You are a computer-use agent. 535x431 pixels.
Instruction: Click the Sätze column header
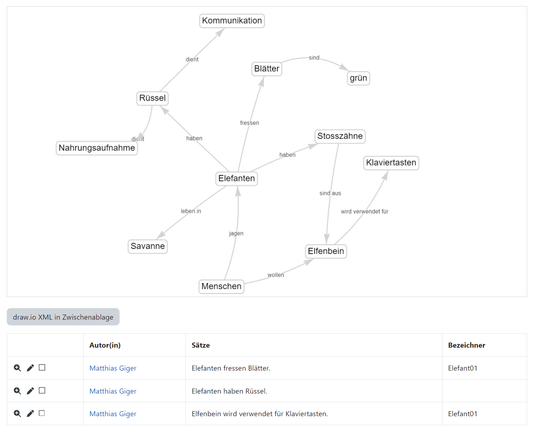click(201, 345)
